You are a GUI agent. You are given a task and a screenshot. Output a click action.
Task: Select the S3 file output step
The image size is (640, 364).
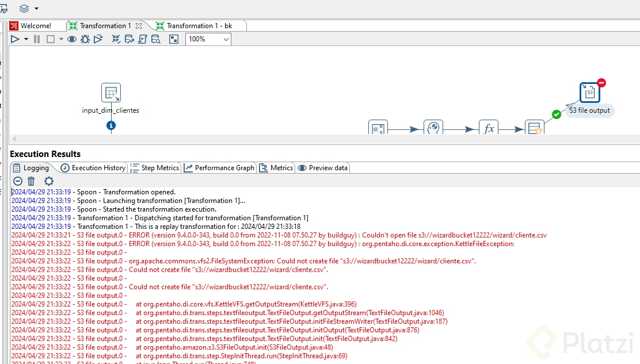(590, 93)
